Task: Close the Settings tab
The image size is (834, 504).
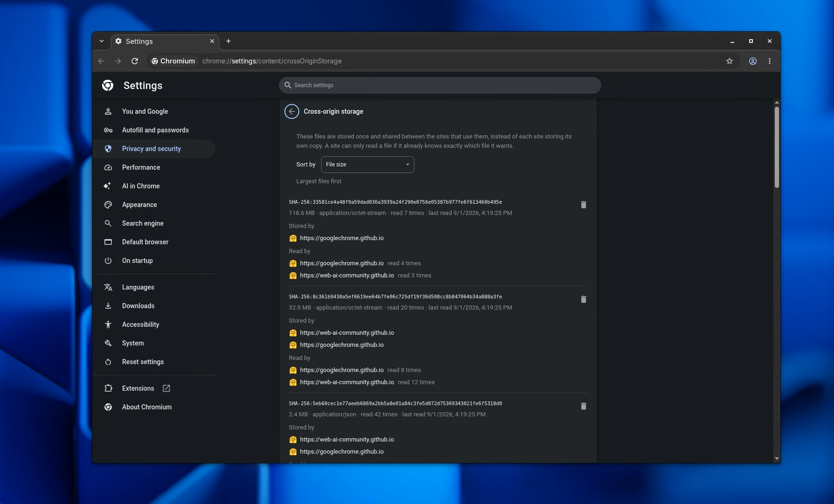Action: 212,41
